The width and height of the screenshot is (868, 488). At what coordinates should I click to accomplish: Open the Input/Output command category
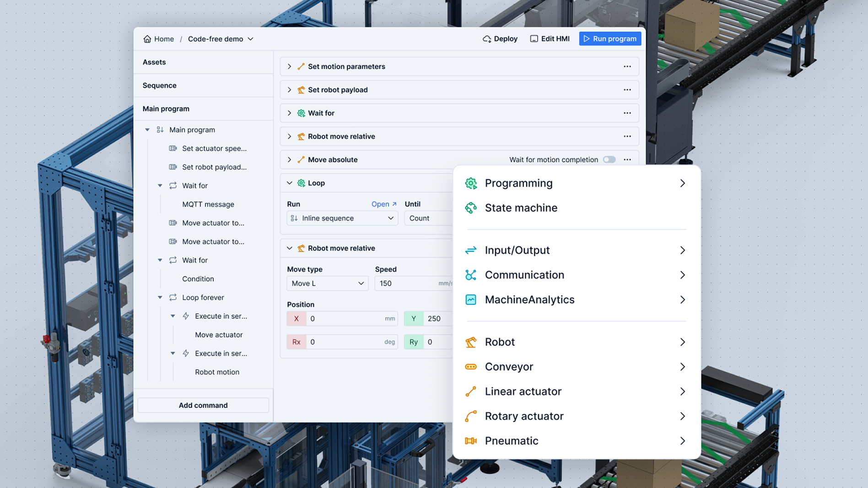click(517, 250)
